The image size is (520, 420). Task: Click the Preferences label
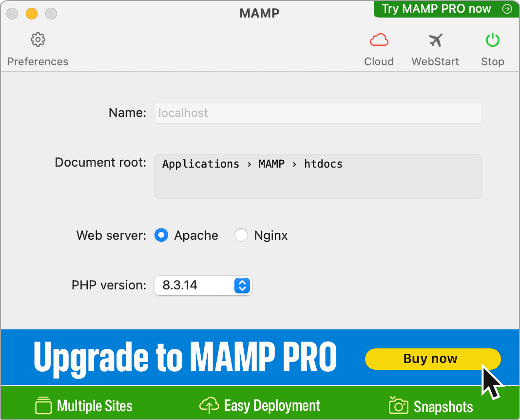click(x=38, y=62)
